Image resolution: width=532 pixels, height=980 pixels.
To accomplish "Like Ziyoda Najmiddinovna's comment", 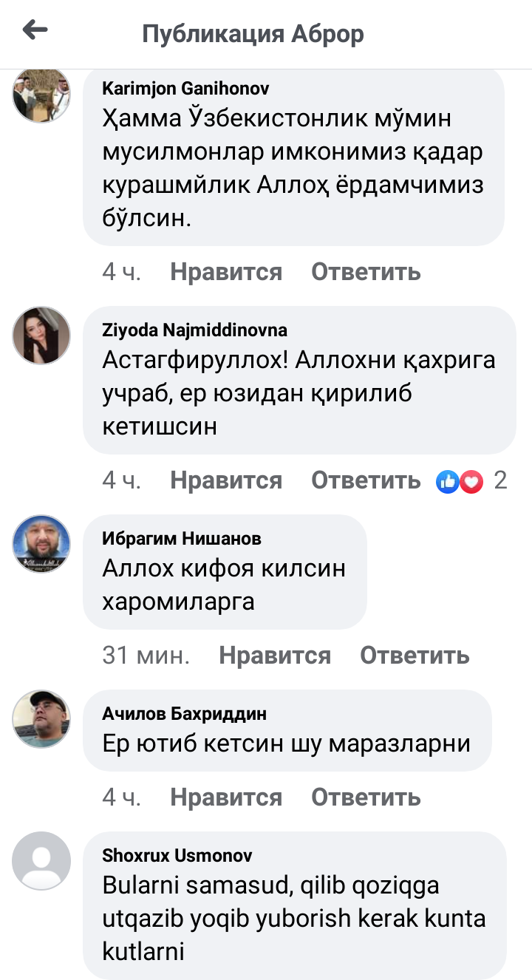I will (226, 481).
